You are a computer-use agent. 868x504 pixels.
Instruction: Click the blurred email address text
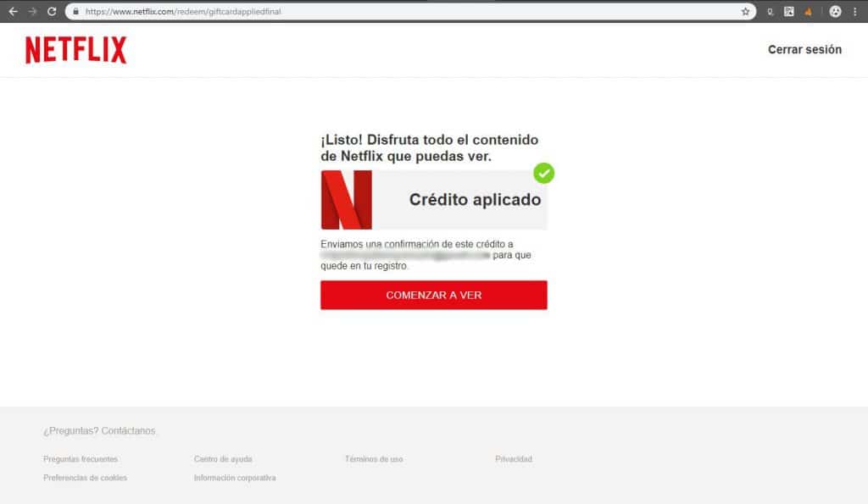pyautogui.click(x=405, y=255)
